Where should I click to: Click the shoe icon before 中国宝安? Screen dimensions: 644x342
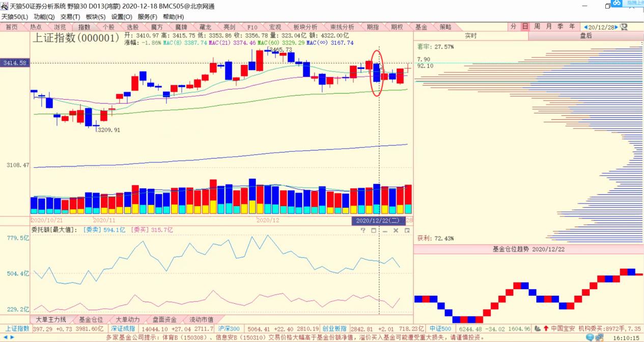click(x=538, y=329)
